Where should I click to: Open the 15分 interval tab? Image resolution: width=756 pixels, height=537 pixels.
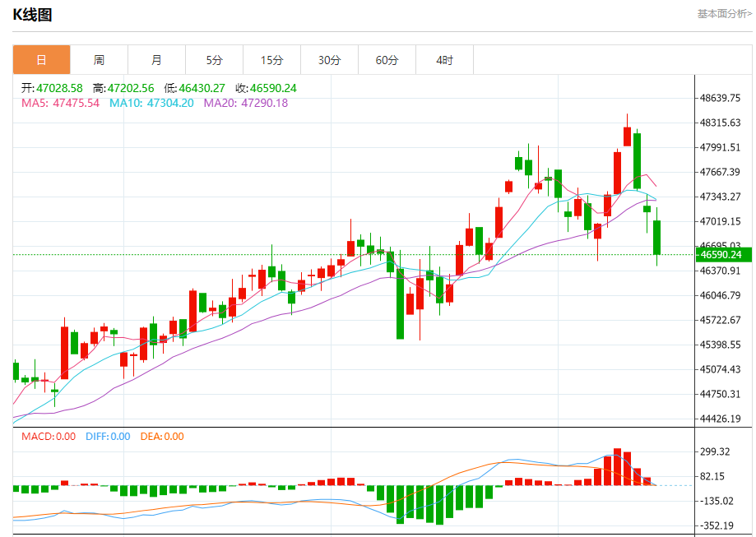[272, 60]
